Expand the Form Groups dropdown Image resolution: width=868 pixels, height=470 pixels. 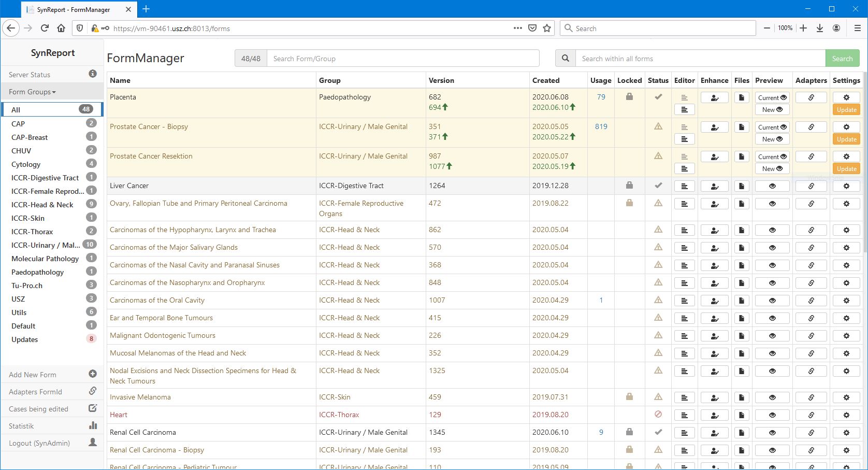pos(32,92)
